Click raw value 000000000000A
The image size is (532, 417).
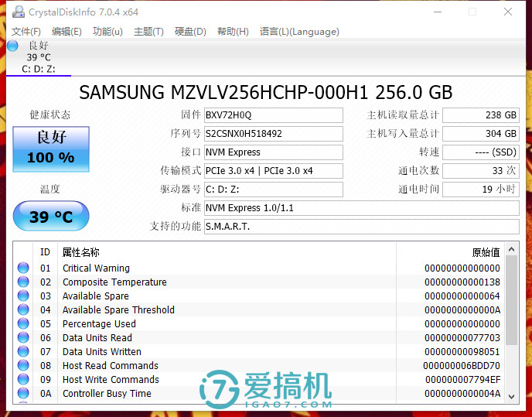pos(462,310)
